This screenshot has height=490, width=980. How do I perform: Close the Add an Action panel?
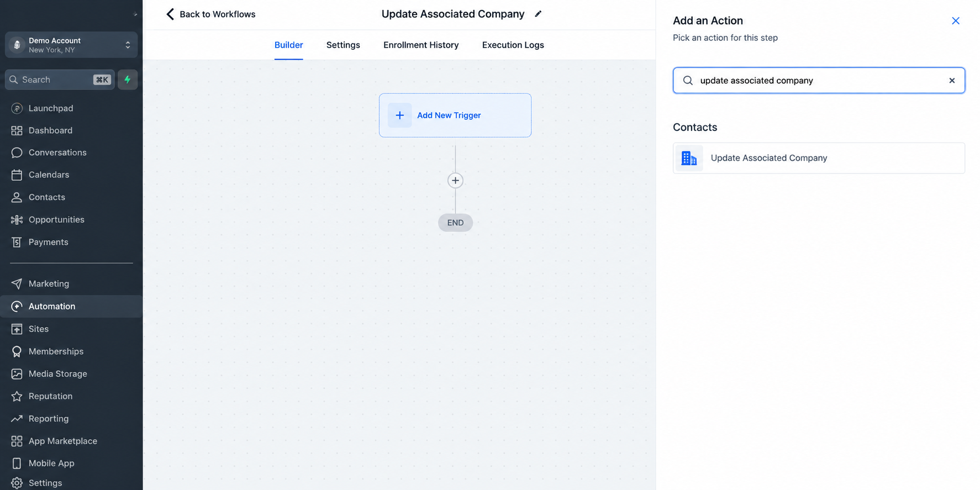[956, 21]
